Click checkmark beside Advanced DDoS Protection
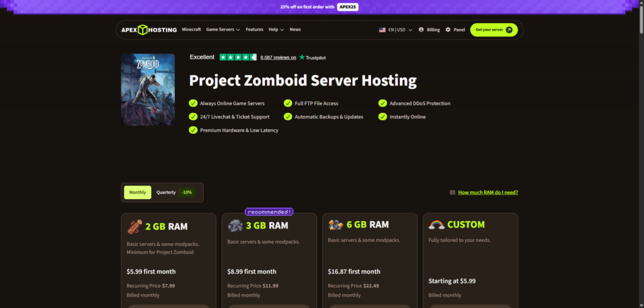 (382, 103)
